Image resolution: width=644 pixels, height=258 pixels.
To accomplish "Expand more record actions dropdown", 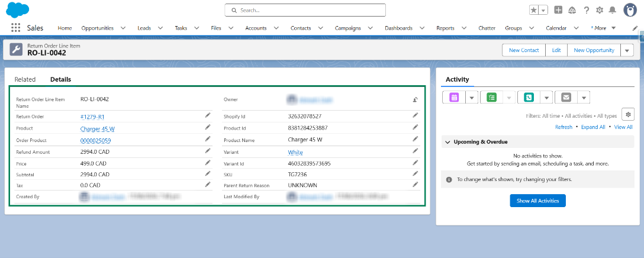I will (627, 50).
